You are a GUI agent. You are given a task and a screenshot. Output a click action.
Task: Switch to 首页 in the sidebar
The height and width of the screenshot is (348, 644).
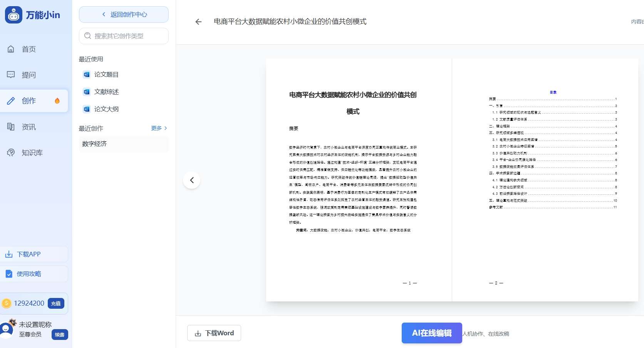(11, 49)
